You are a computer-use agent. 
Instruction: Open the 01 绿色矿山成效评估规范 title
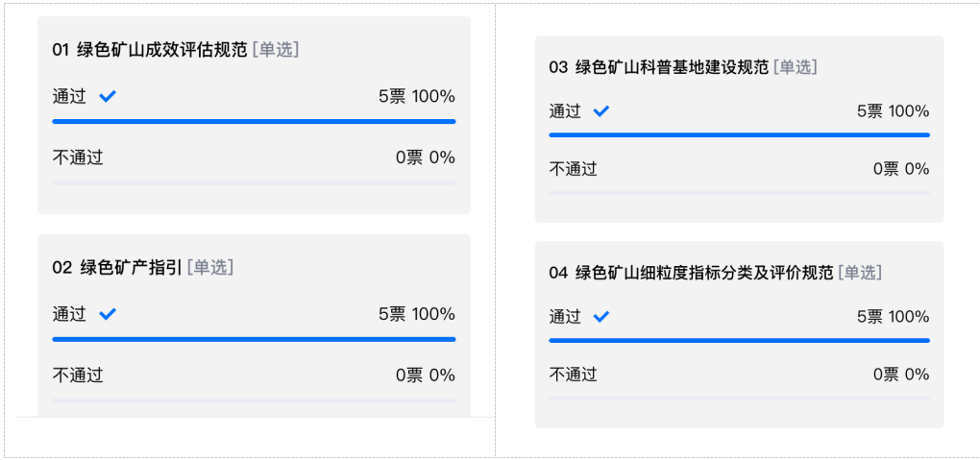[150, 50]
